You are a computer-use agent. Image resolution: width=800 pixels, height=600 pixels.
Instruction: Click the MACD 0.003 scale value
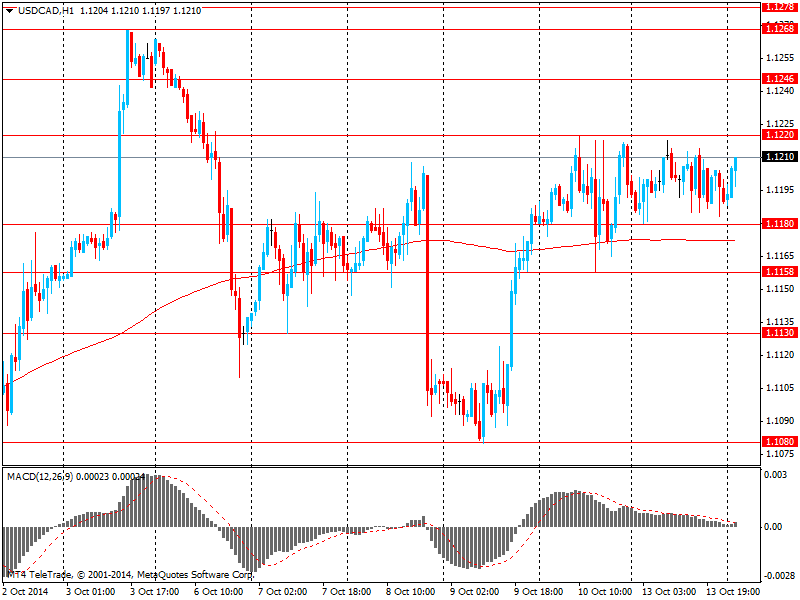(775, 475)
